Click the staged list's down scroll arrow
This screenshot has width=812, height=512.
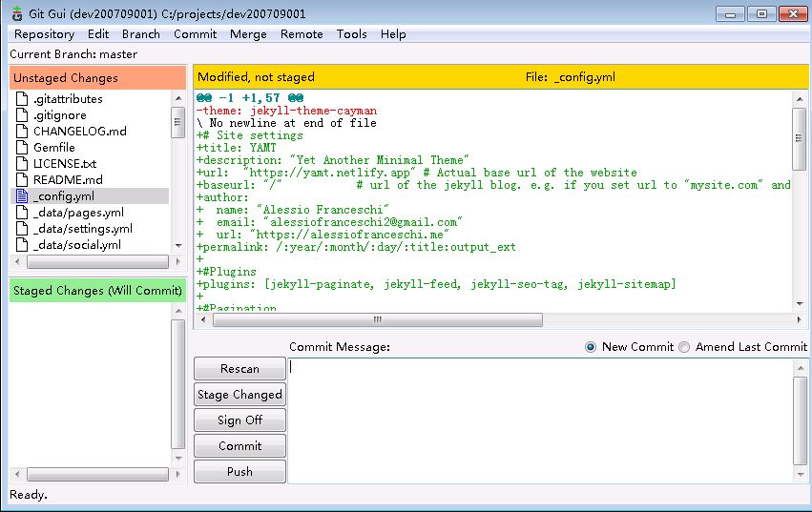(x=178, y=459)
